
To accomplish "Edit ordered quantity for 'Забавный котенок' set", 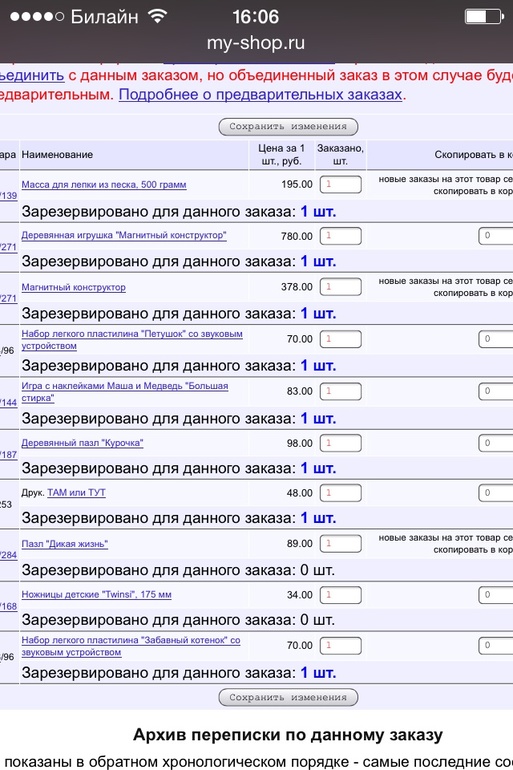I will click(x=341, y=646).
